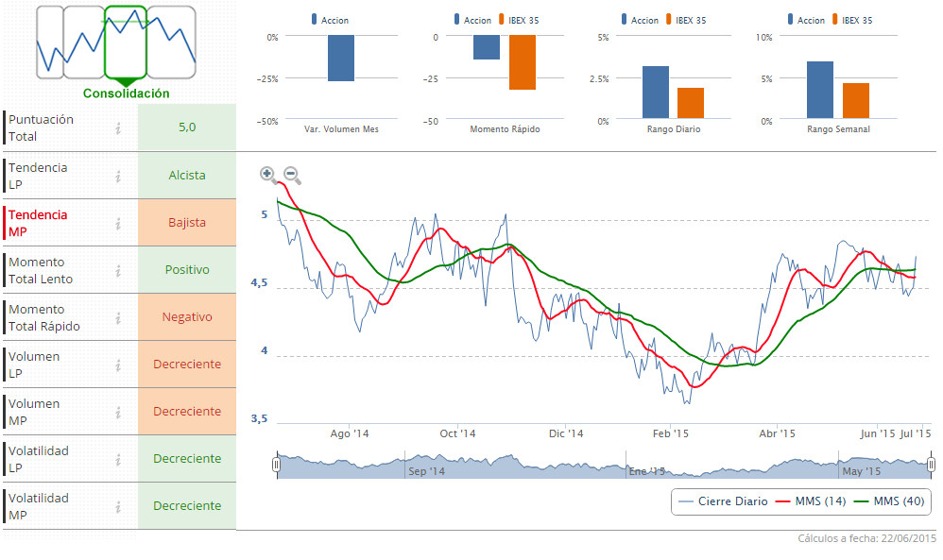
Task: Click the Bajista value for Tendencia MP
Action: 187,223
